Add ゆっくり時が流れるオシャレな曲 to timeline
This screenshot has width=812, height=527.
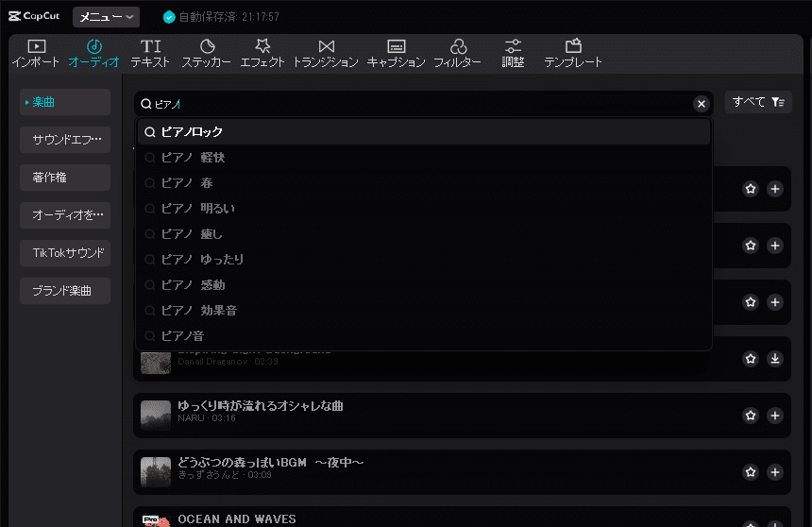pos(775,415)
